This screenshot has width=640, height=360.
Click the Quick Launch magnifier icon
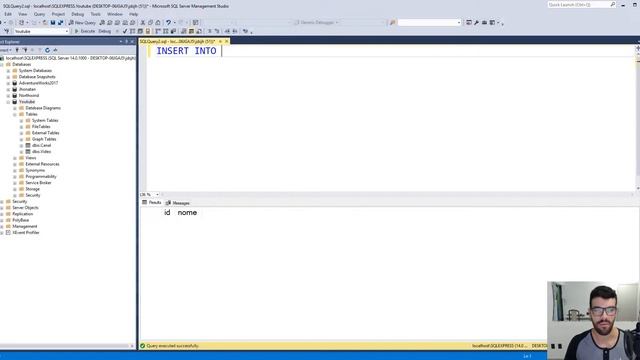click(613, 4)
